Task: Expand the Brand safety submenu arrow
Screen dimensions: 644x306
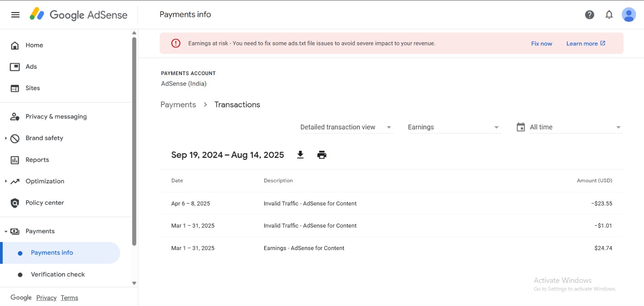Action: click(x=6, y=138)
